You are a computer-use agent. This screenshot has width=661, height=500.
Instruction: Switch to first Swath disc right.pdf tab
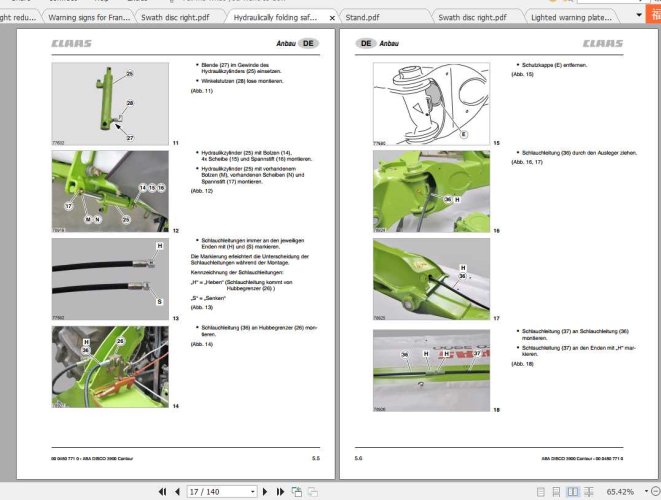175,17
